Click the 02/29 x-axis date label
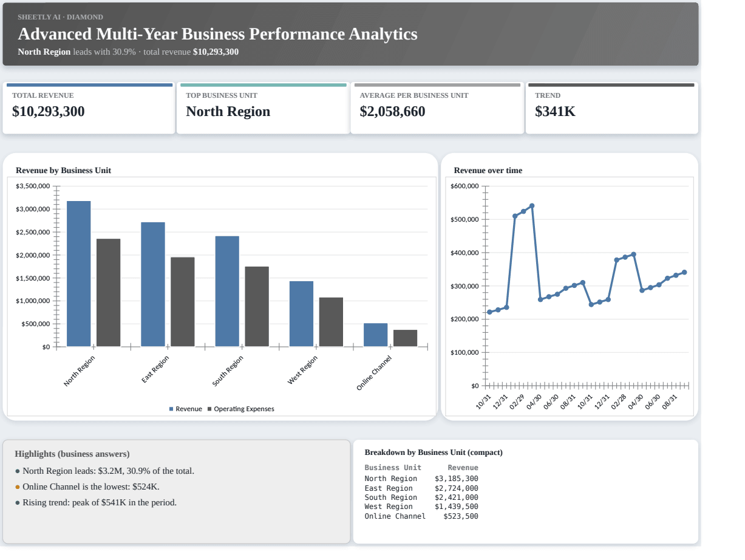This screenshot has width=745, height=560. 517,402
